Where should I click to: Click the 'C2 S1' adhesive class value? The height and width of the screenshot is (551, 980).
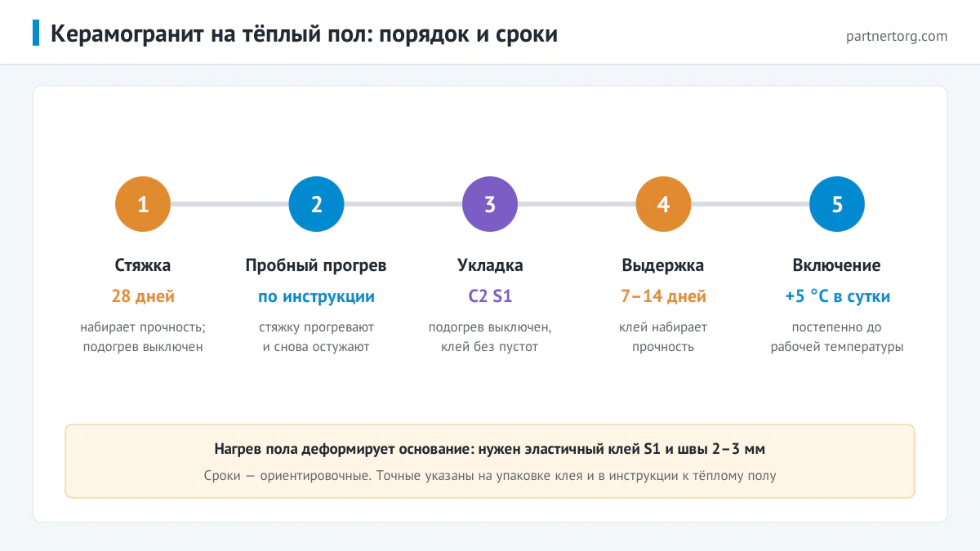coord(490,296)
